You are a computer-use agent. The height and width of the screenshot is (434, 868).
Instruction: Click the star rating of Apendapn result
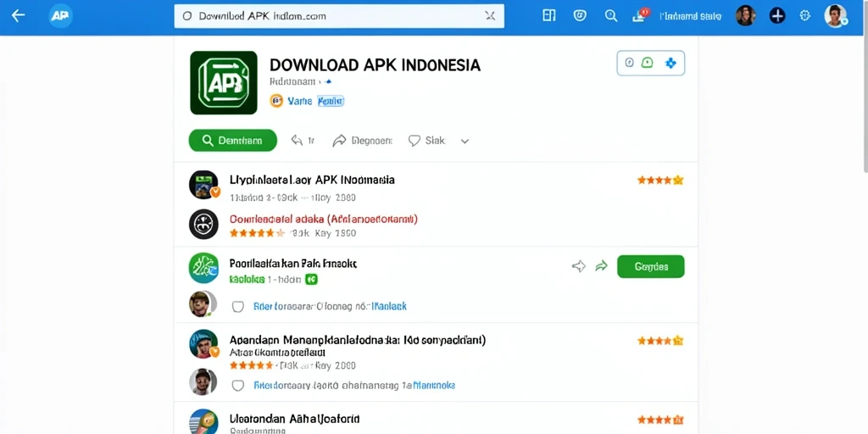coord(659,341)
